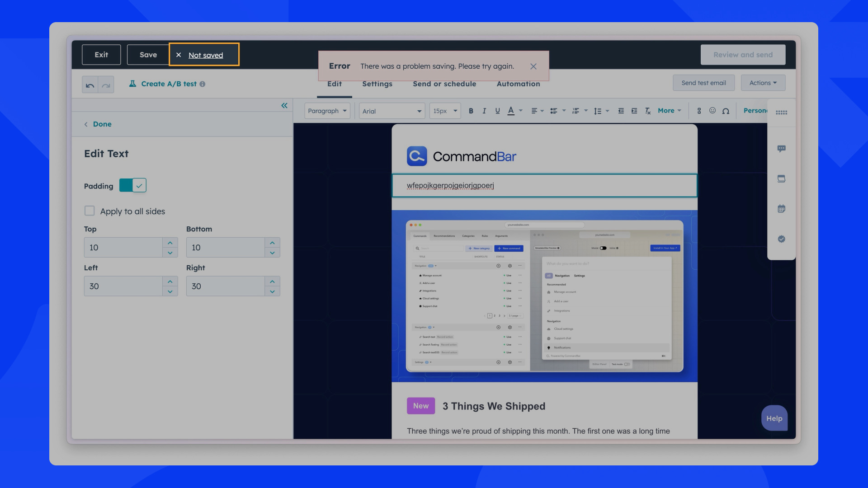Expand the More formatting menu
This screenshot has width=868, height=488.
click(x=670, y=111)
